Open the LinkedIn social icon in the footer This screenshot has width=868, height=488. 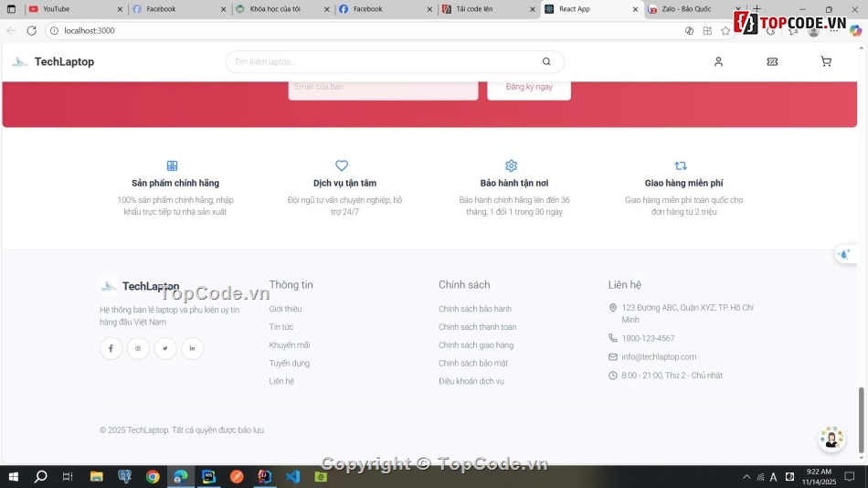pyautogui.click(x=192, y=348)
